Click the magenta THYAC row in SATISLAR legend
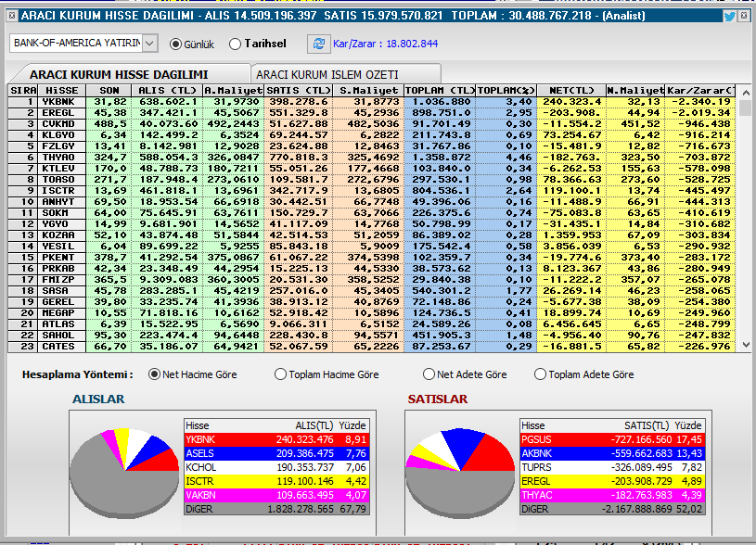This screenshot has height=545, width=756. click(x=612, y=495)
